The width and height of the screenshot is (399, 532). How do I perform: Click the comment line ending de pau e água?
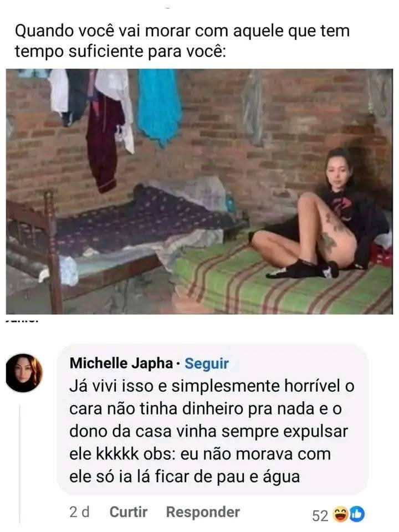[x=185, y=477]
